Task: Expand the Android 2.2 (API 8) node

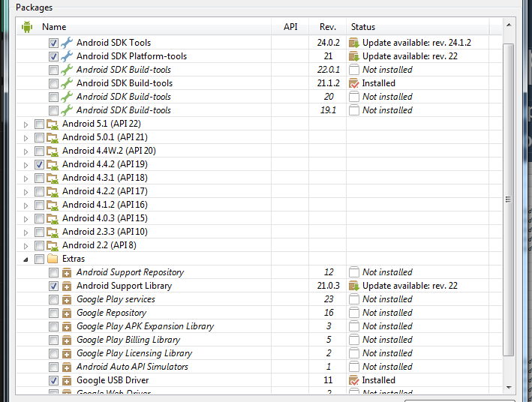Action: click(26, 246)
